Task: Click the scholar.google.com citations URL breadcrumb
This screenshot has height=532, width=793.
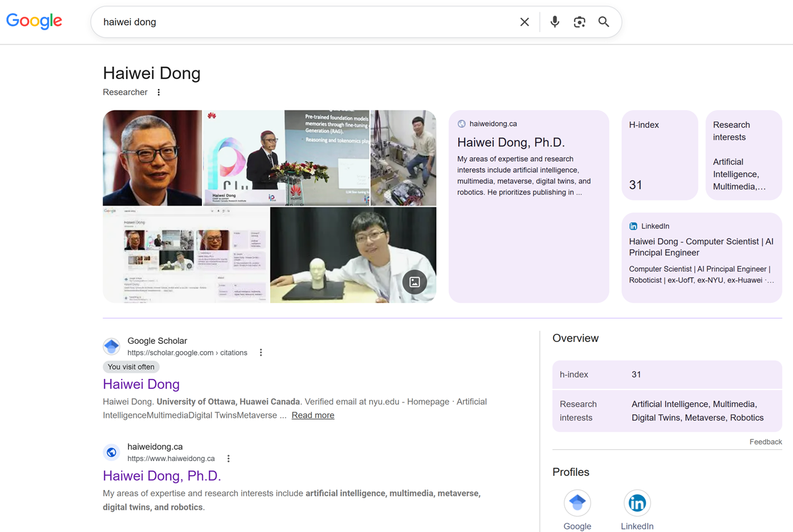Action: tap(187, 353)
